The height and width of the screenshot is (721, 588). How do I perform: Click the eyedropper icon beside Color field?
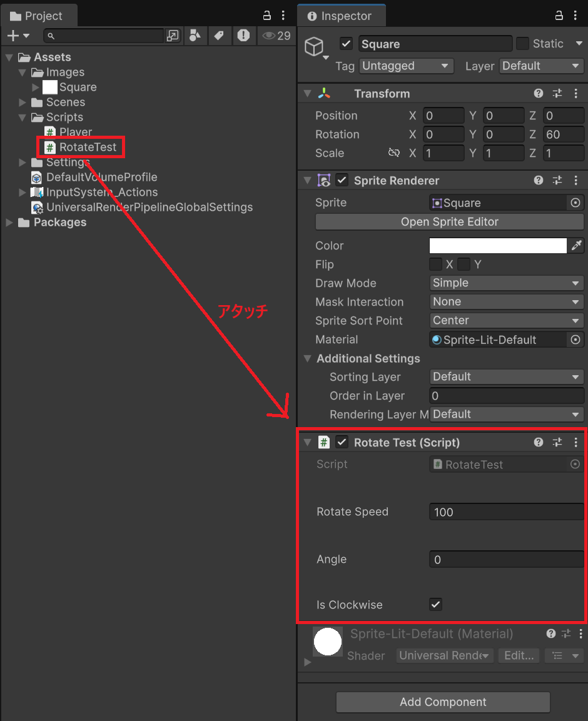[575, 246]
